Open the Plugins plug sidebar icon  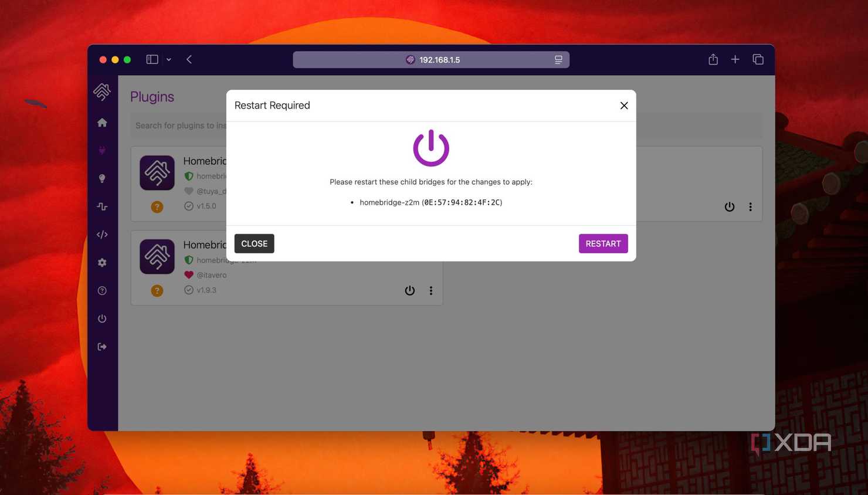pyautogui.click(x=102, y=151)
